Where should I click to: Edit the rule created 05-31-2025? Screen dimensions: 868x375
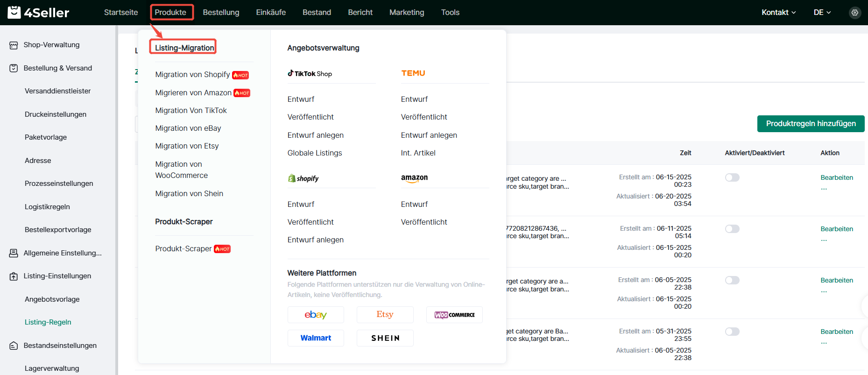point(837,332)
